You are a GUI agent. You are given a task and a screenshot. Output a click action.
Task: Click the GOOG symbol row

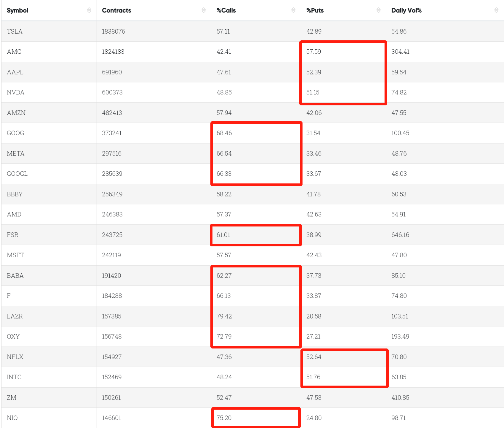click(x=15, y=133)
